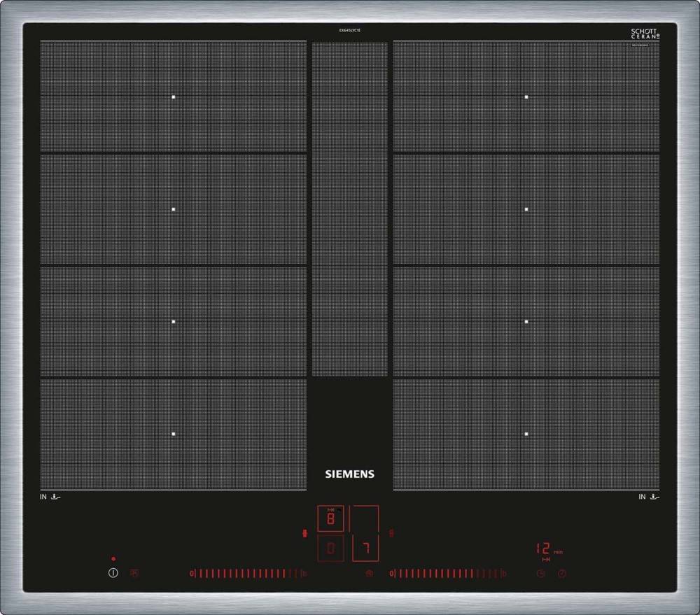This screenshot has width=700, height=615.
Task: Tap the clock timer icon
Action: coord(540,574)
